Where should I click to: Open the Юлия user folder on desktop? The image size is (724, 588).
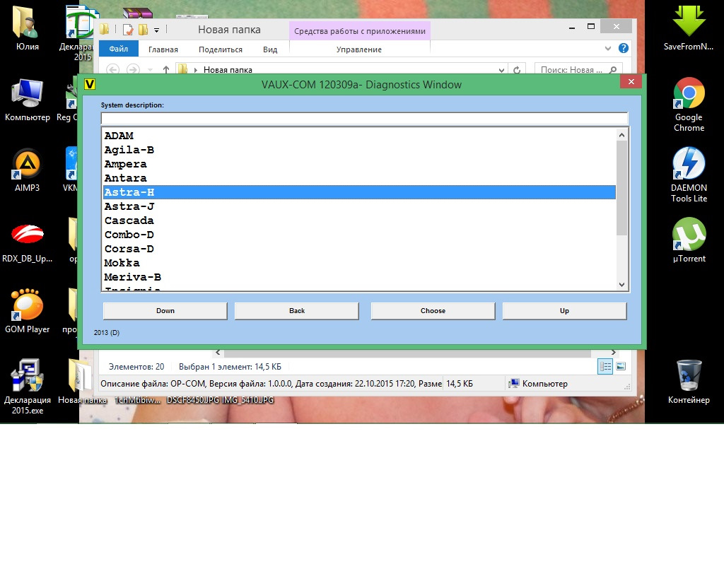point(27,28)
